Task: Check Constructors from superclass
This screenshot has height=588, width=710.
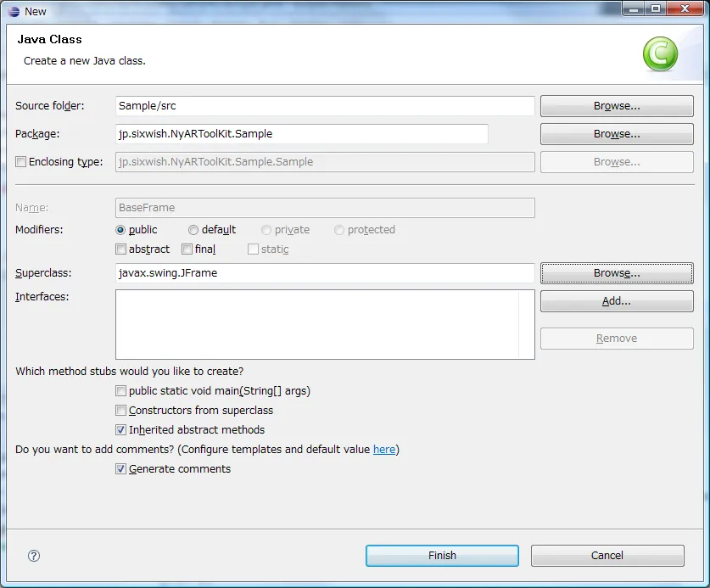Action: coord(121,411)
